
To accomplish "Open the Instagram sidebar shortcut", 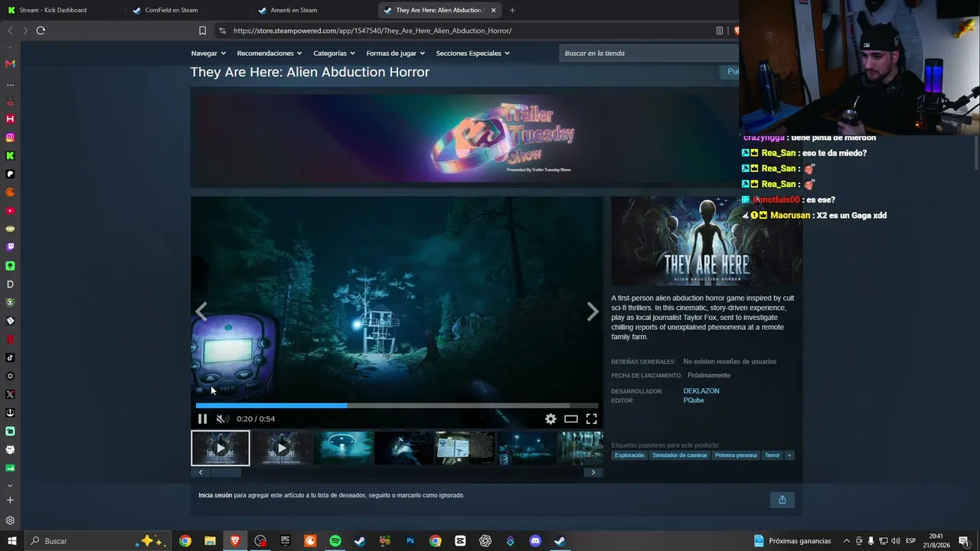I will pos(10,138).
